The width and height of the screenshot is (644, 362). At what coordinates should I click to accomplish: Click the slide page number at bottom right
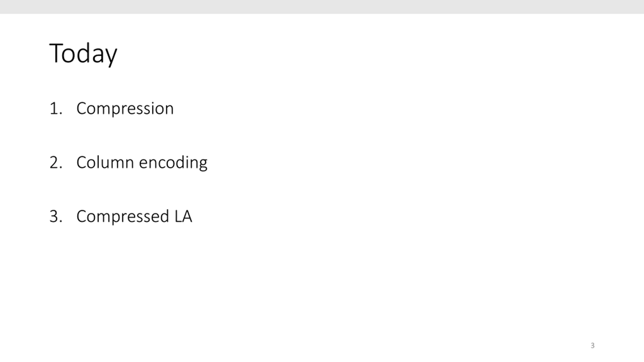[592, 345]
